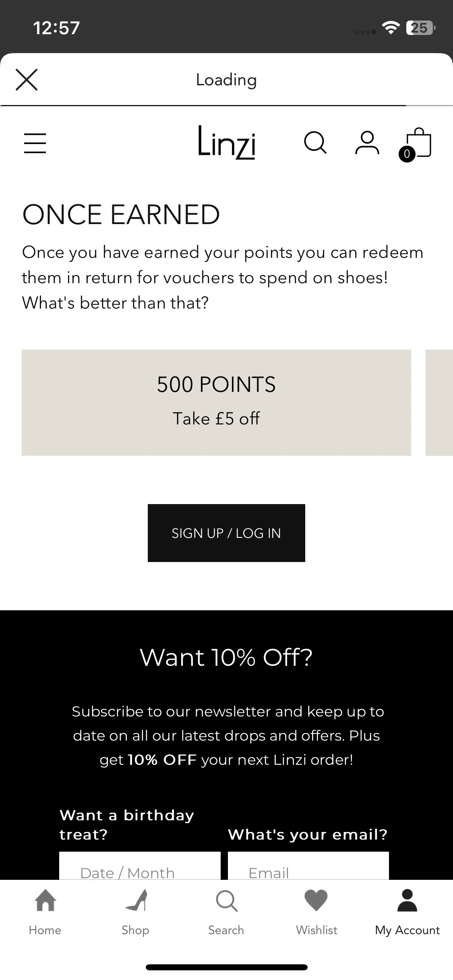Tap the next reward card peeking at right
The height and width of the screenshot is (980, 453).
click(439, 402)
